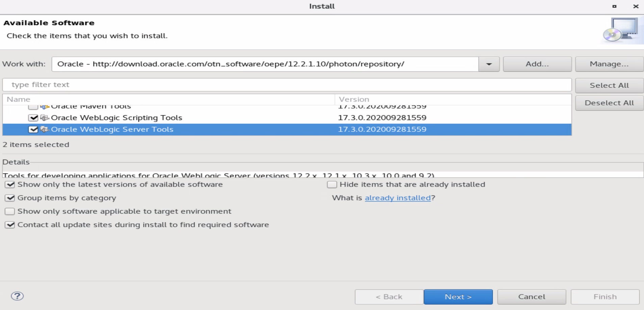
Task: Click the Oracle Maven Tools feature icon
Action: (44, 107)
